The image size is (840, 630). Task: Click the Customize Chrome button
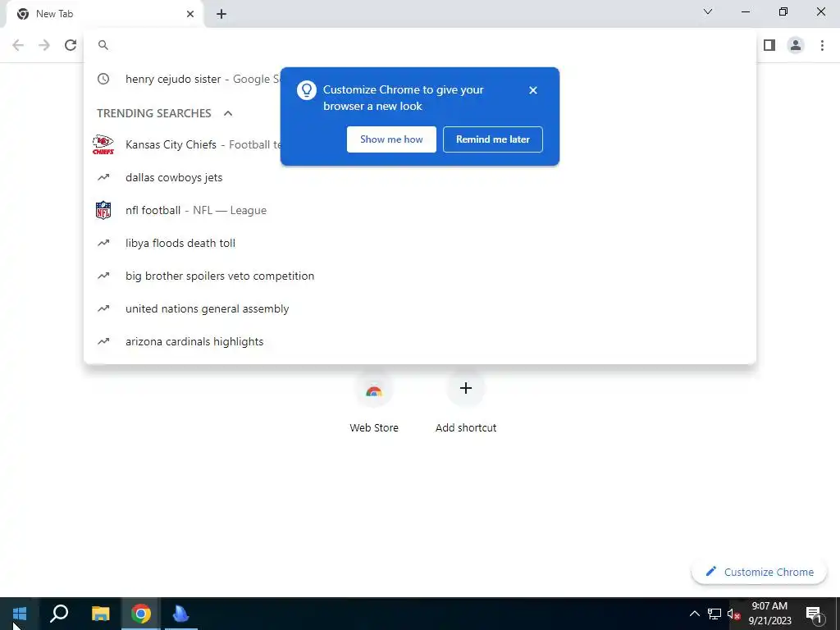point(759,572)
